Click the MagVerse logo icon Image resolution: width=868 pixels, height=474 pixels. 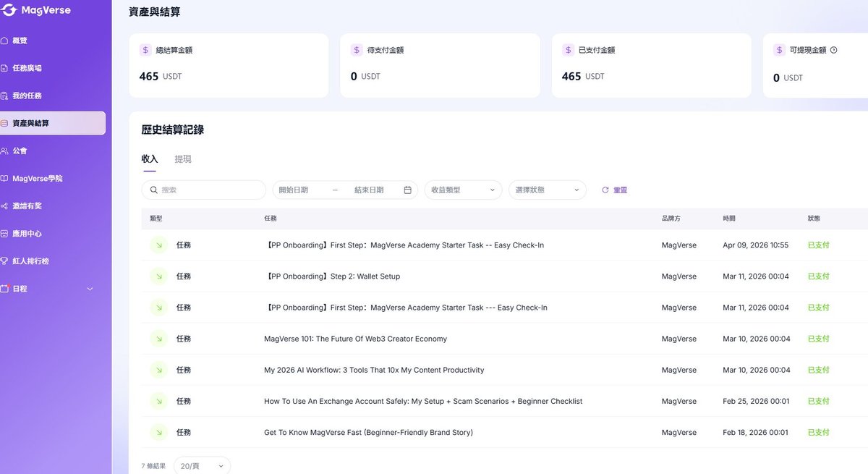(9, 11)
